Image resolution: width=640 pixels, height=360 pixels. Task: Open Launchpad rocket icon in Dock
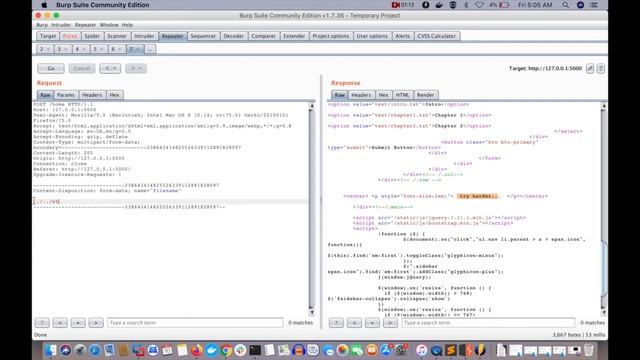coord(80,350)
